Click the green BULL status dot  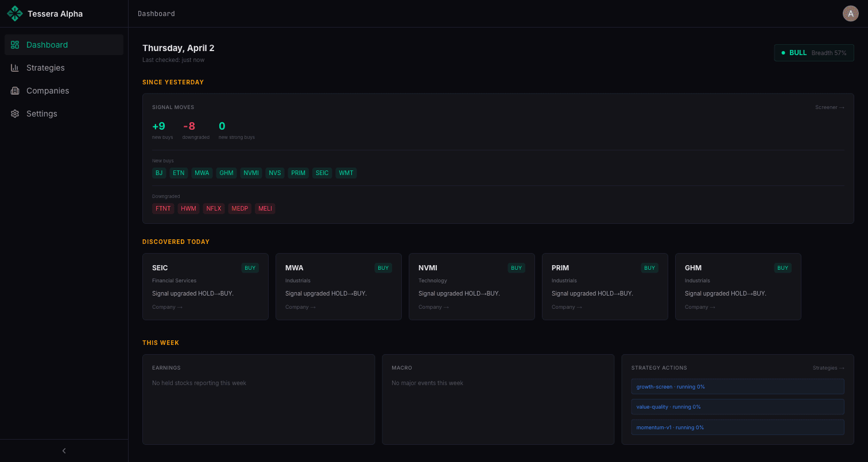(783, 52)
